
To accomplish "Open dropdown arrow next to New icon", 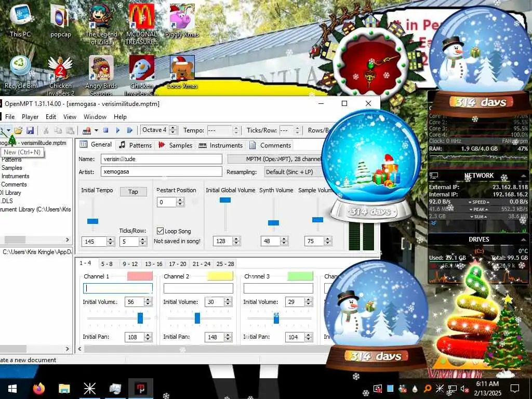I will coord(8,130).
